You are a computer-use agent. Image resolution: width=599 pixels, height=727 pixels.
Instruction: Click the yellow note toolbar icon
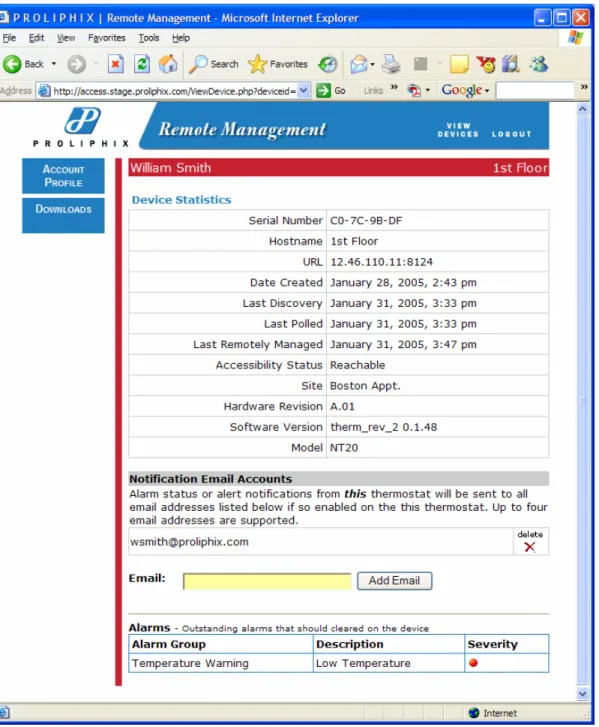[459, 64]
